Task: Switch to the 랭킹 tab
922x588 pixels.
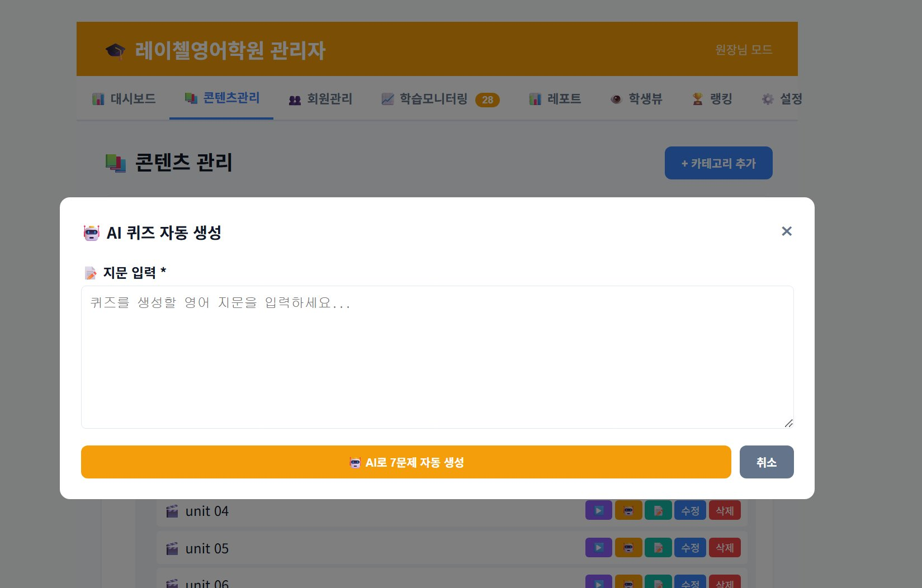Action: (712, 99)
